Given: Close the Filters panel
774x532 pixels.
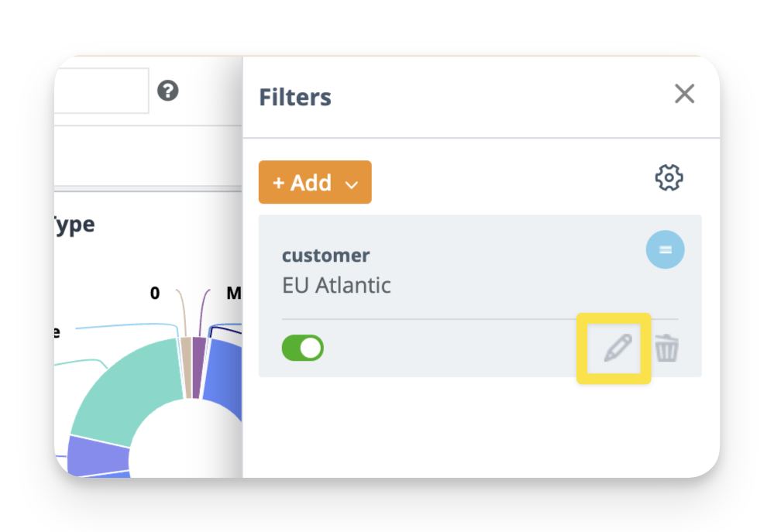Looking at the screenshot, I should (684, 94).
